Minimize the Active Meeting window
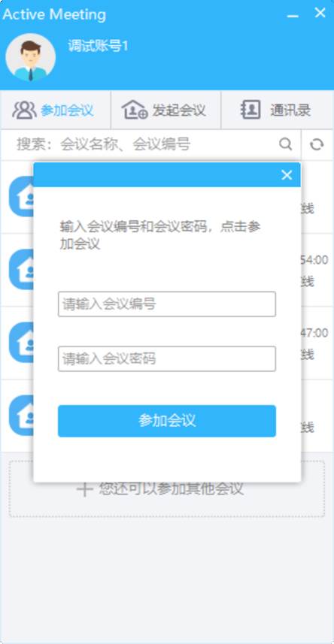This screenshot has width=334, height=644. [293, 14]
